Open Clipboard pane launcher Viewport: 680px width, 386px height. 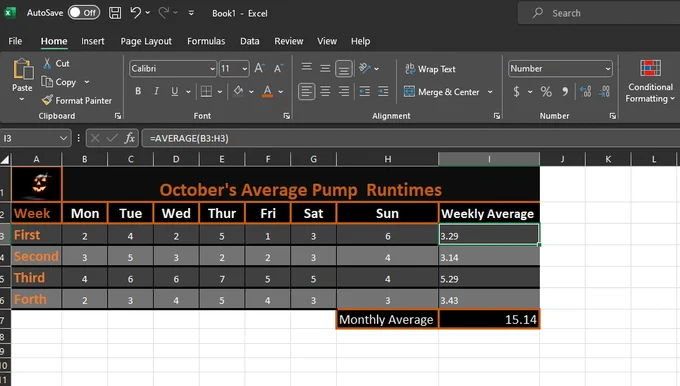click(118, 116)
